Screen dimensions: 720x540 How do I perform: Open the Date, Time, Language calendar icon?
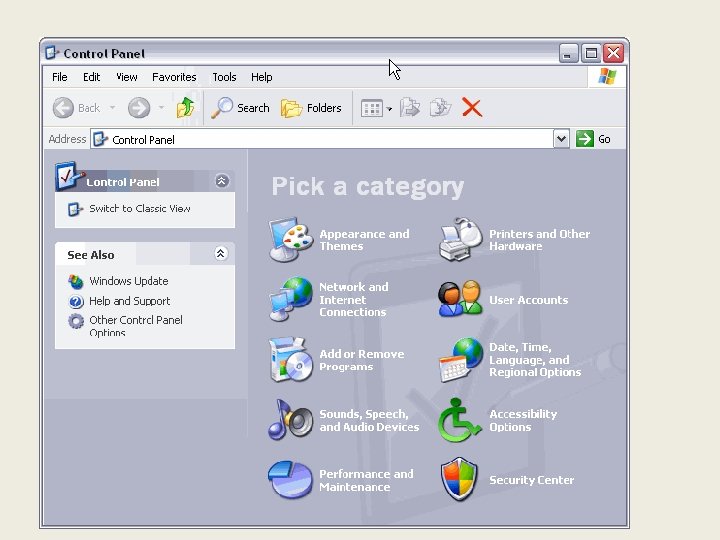coord(461,360)
